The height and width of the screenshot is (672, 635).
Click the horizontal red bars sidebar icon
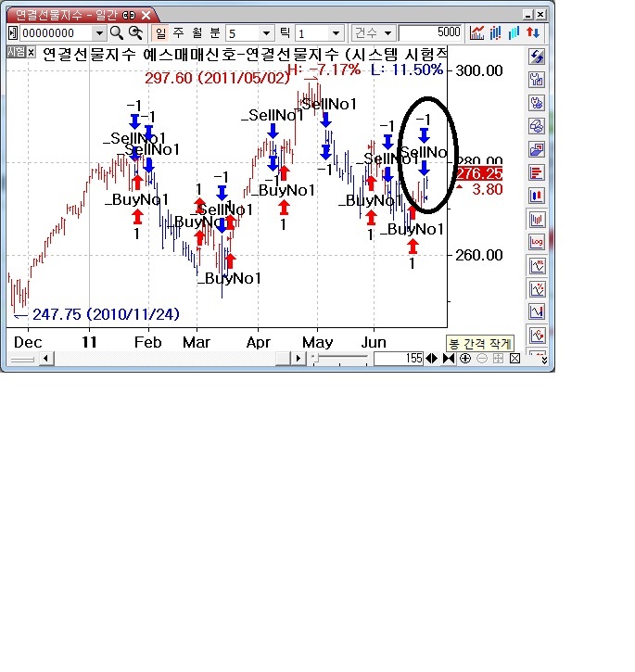[536, 172]
